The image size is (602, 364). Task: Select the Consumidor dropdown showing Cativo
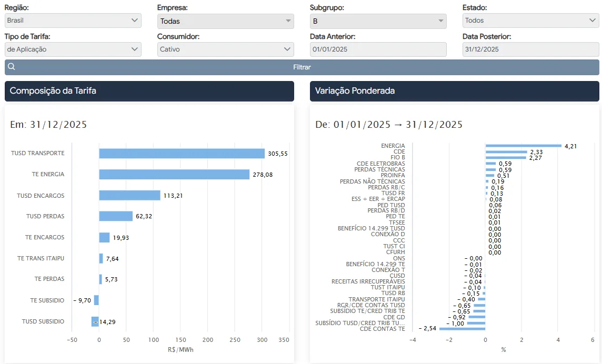pos(225,49)
